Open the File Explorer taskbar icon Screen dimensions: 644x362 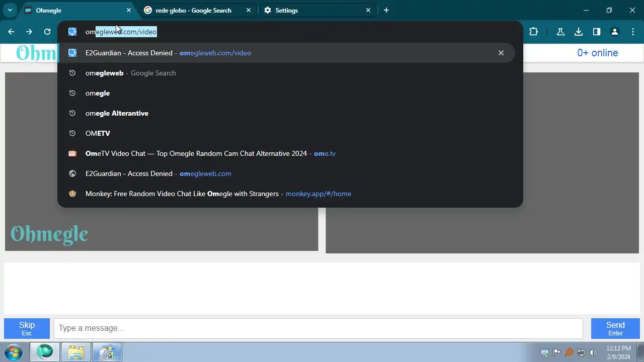(76, 352)
